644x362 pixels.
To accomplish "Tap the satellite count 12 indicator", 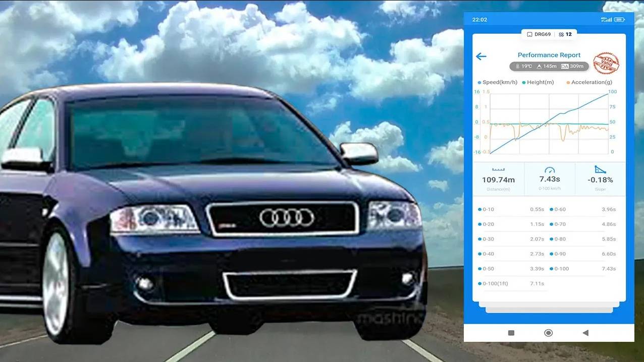I will [x=565, y=34].
